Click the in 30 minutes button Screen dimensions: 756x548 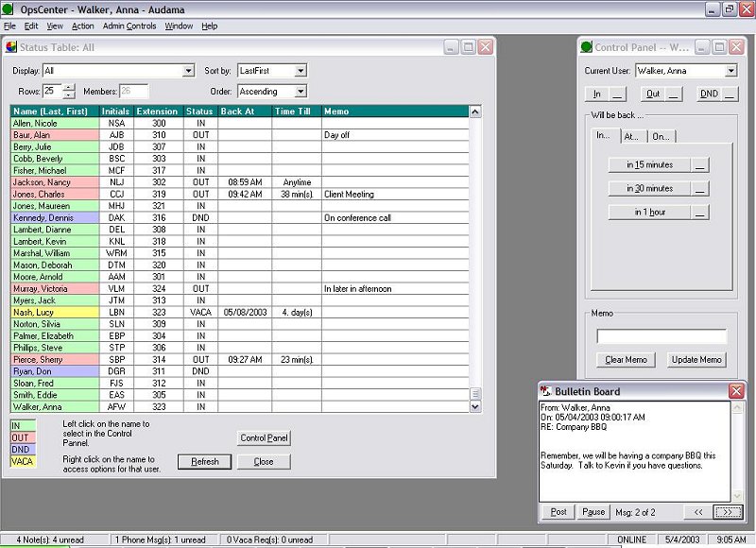pyautogui.click(x=649, y=188)
